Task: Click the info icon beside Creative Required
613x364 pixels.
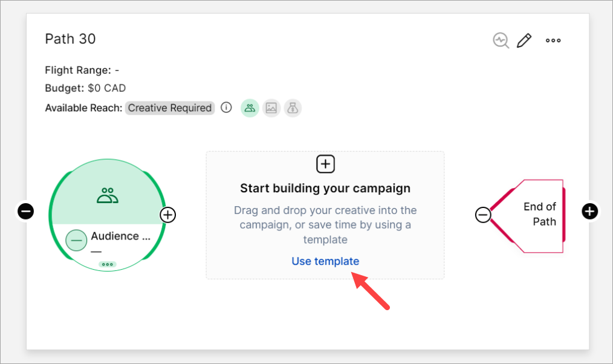Action: (226, 108)
